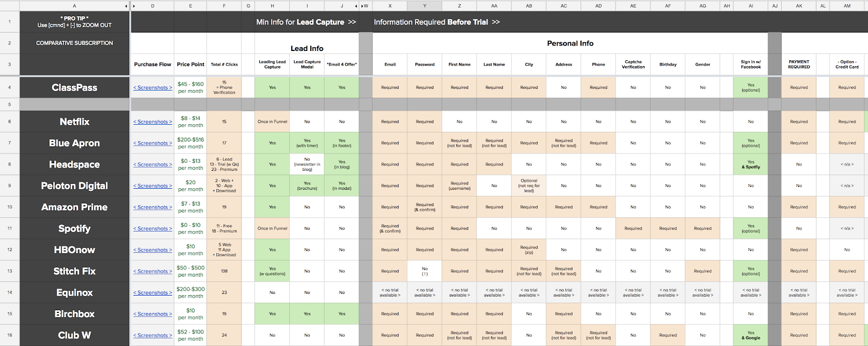Select the "Club W" name cell
Screen dimensions: 868x346
tap(74, 335)
